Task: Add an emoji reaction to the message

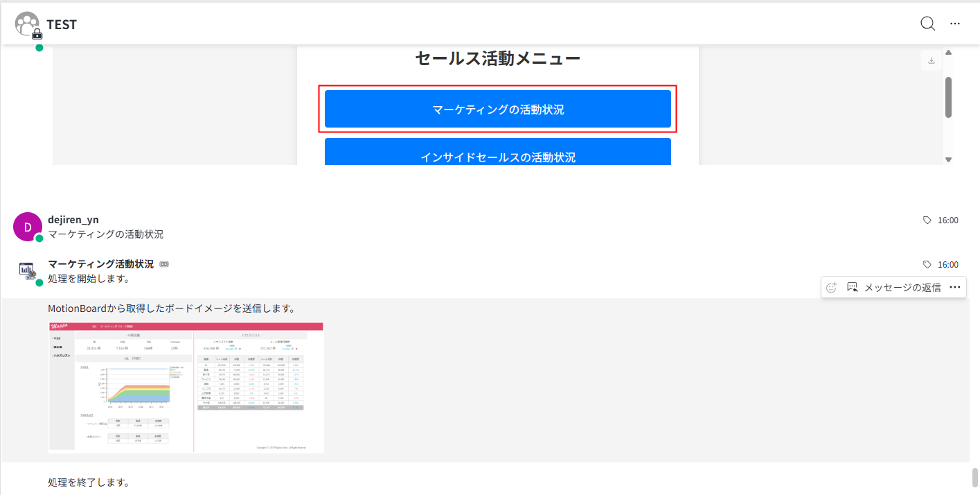Action: [832, 287]
